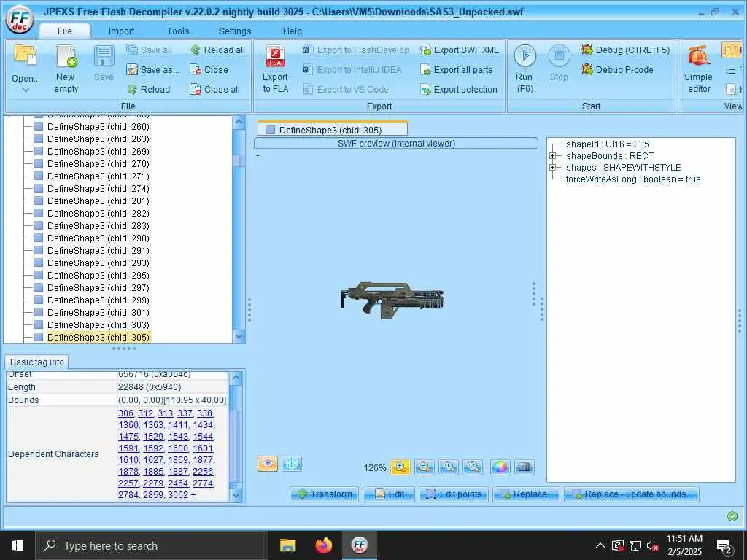Image resolution: width=747 pixels, height=560 pixels.
Task: Click the green status check icon
Action: coord(732,516)
